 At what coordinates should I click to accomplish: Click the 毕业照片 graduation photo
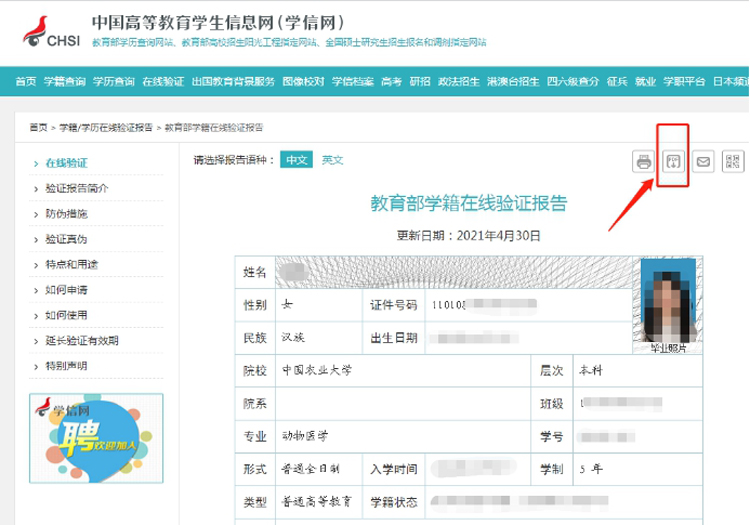point(668,305)
